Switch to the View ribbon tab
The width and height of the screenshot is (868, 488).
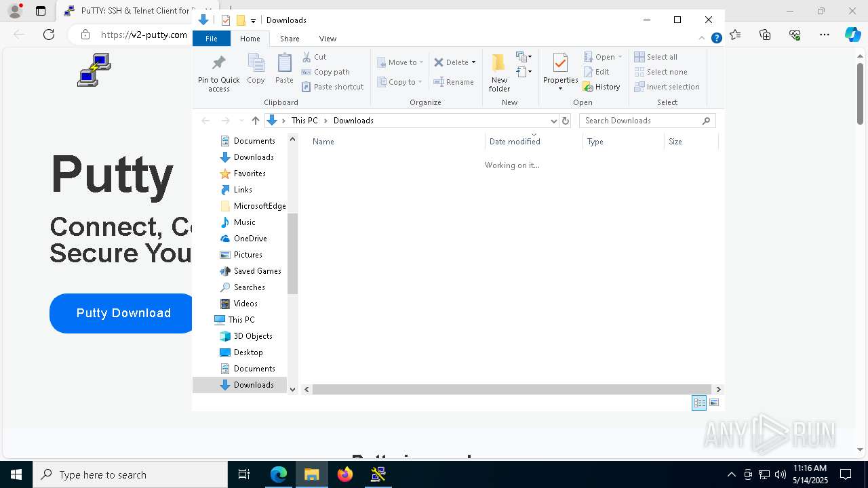point(328,39)
